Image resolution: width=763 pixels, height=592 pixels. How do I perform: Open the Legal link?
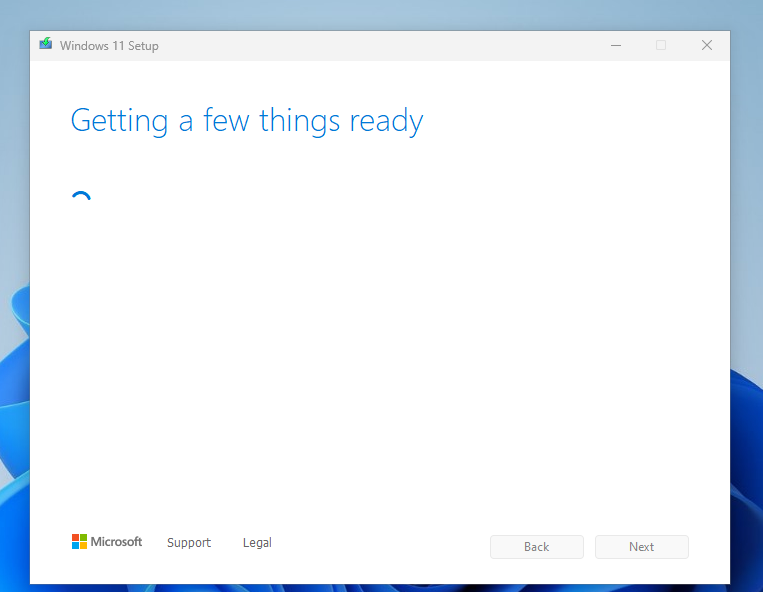coord(257,542)
